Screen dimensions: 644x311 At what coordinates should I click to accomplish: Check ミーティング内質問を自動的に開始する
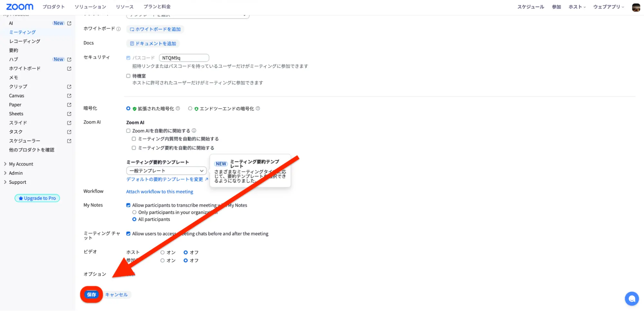point(134,139)
